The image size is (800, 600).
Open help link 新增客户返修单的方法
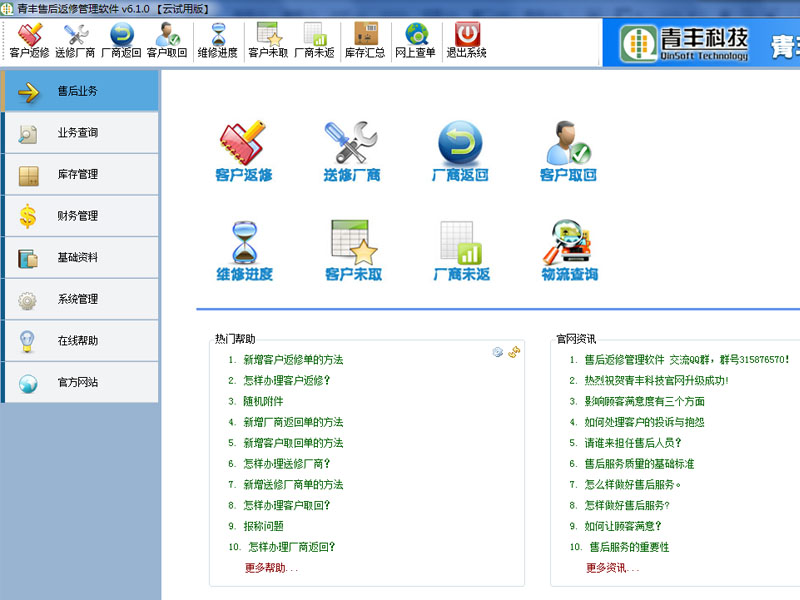(293, 360)
